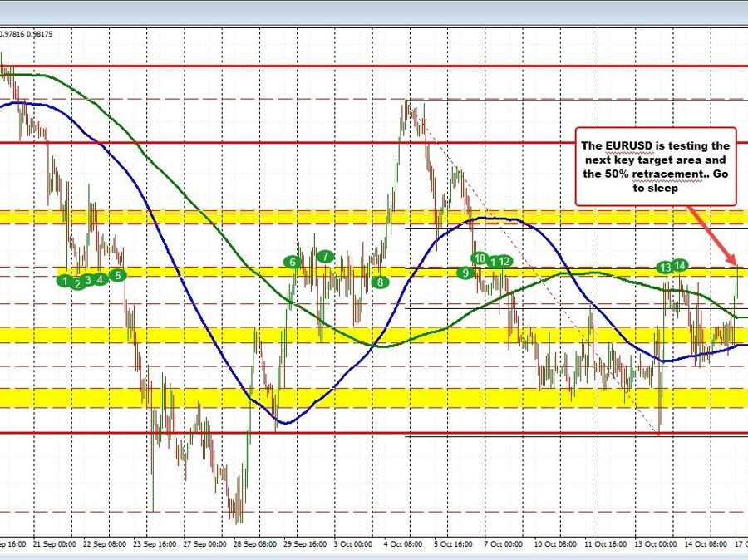Viewport: 748px width, 560px height.
Task: Select the 10 Oct 08:00 time label
Action: pos(556,544)
